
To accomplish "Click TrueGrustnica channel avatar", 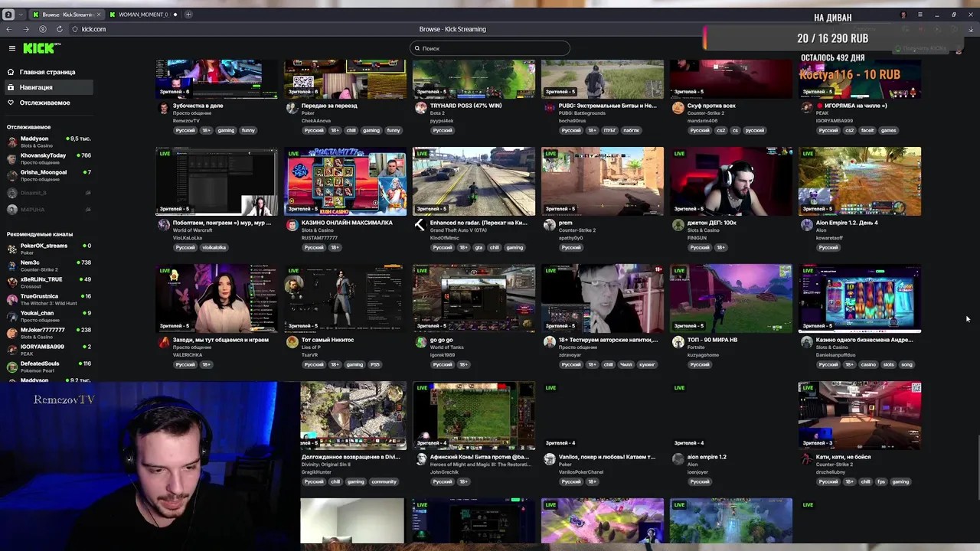I will coord(11,299).
